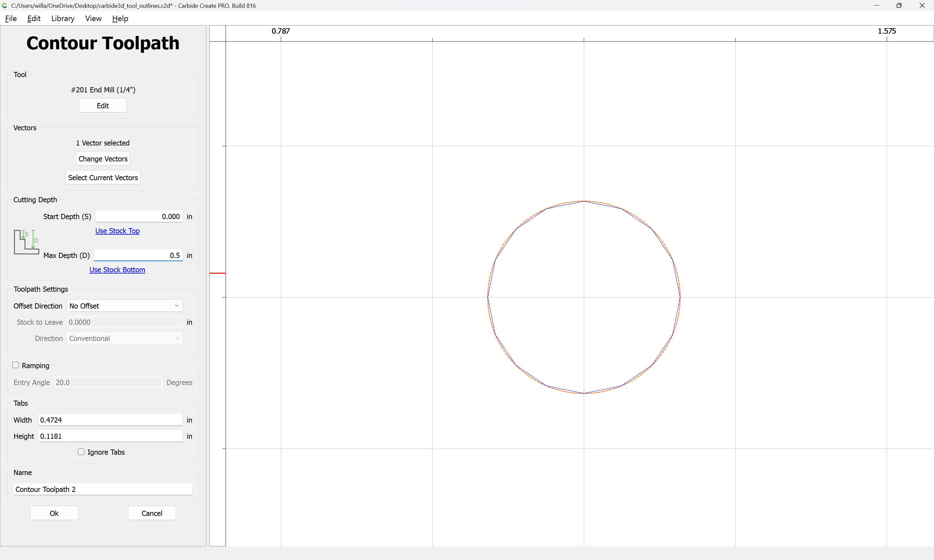
Task: Click Select Current Vectors button
Action: [x=103, y=177]
